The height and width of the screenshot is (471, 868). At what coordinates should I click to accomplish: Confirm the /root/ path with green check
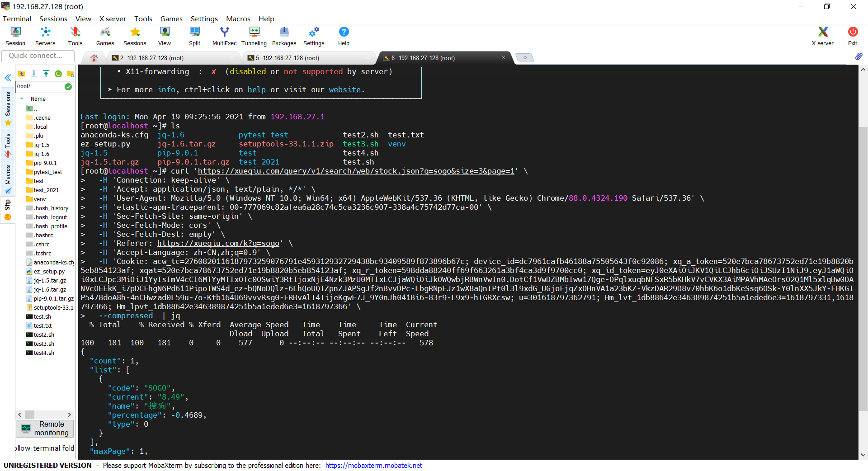coord(68,86)
